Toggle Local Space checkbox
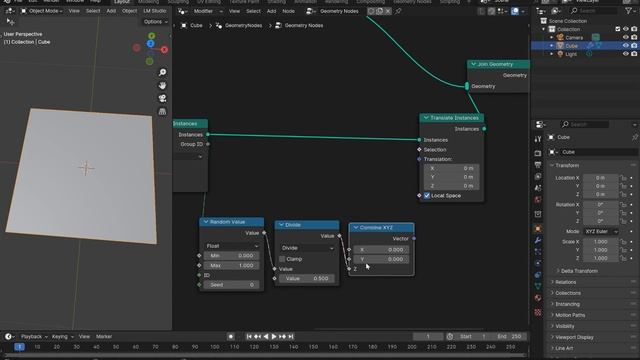This screenshot has height=360, width=640. pos(427,196)
